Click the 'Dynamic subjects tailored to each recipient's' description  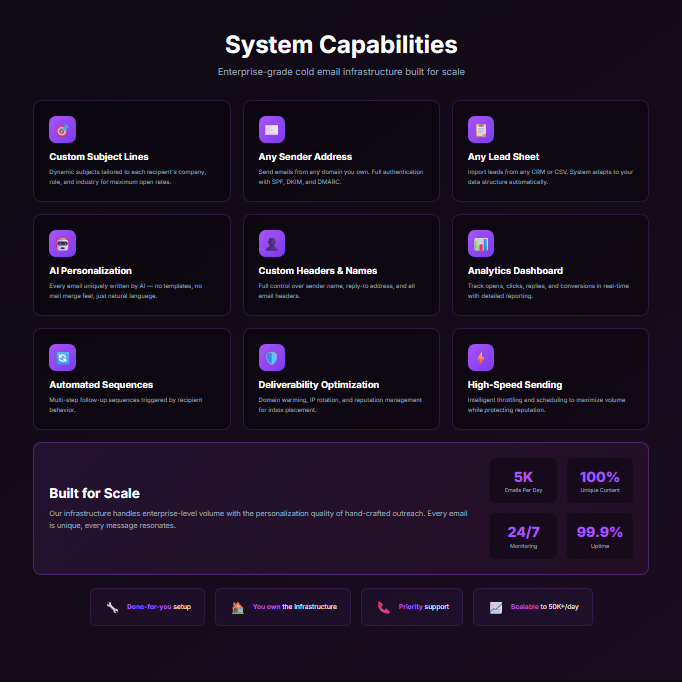pos(127,177)
